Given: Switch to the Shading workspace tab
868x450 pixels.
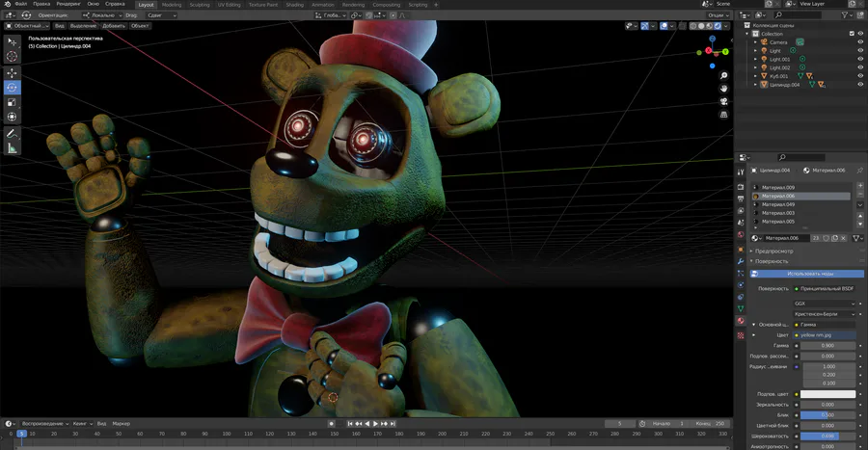Looking at the screenshot, I should (x=294, y=5).
